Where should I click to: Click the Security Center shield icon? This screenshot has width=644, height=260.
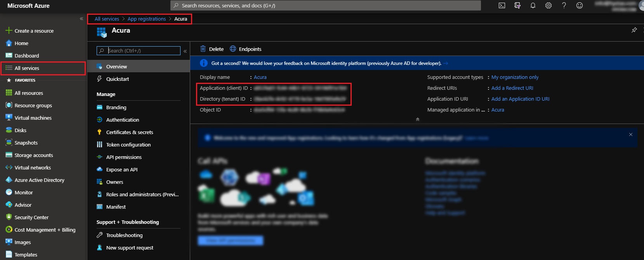9,217
